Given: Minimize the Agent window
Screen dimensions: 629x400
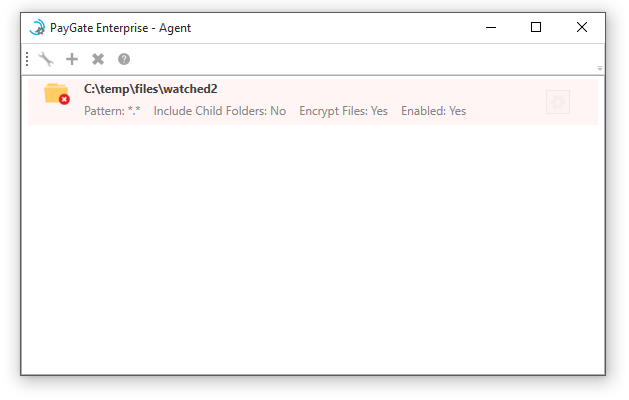Looking at the screenshot, I should (x=491, y=28).
